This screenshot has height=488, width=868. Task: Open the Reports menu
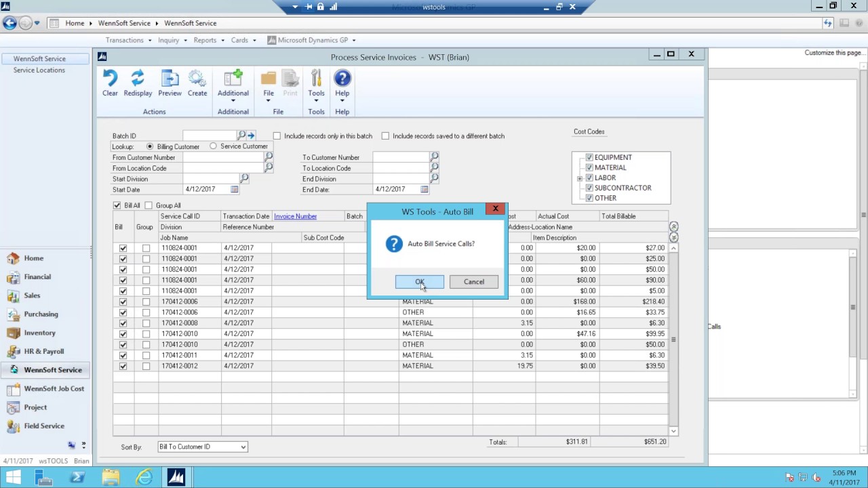click(208, 40)
